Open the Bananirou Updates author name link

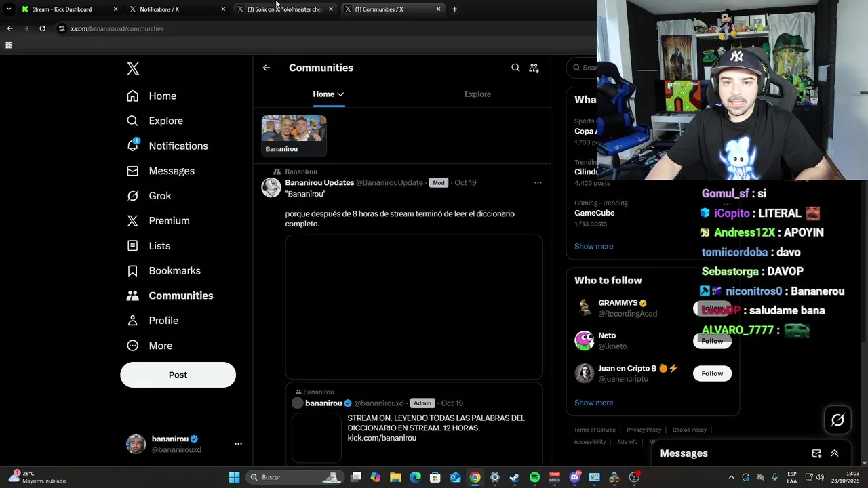[319, 183]
